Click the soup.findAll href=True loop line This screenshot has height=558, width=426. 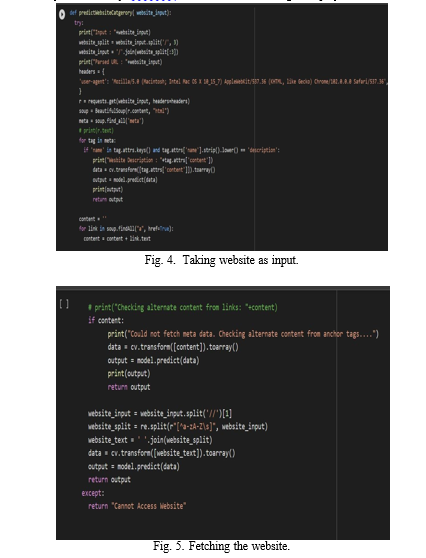(x=126, y=228)
